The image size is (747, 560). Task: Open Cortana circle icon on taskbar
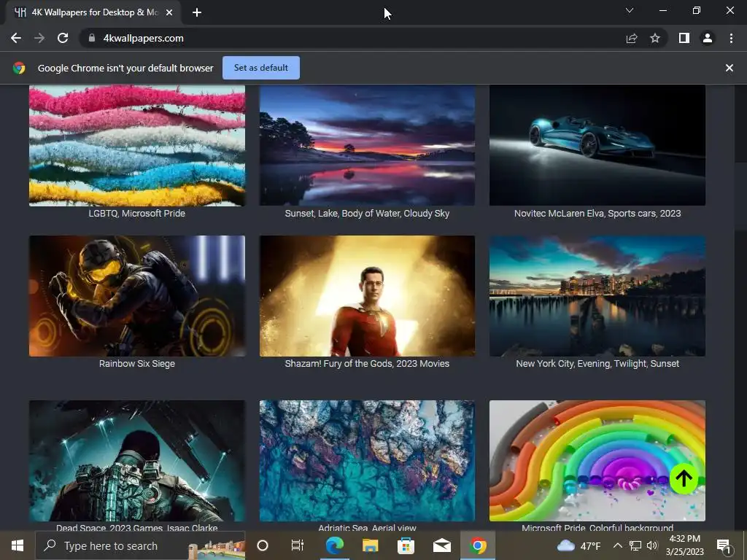tap(263, 545)
